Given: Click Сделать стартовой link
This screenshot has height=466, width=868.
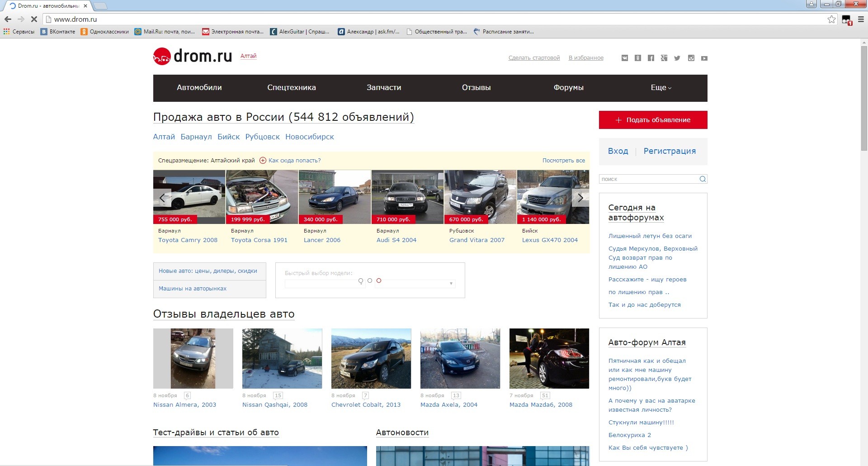Looking at the screenshot, I should coord(534,58).
